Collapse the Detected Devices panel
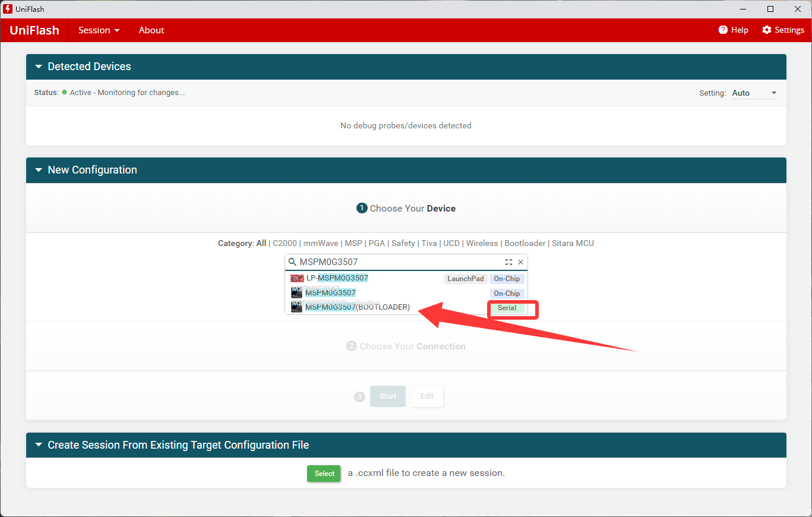Viewport: 812px width, 517px height. pyautogui.click(x=39, y=67)
